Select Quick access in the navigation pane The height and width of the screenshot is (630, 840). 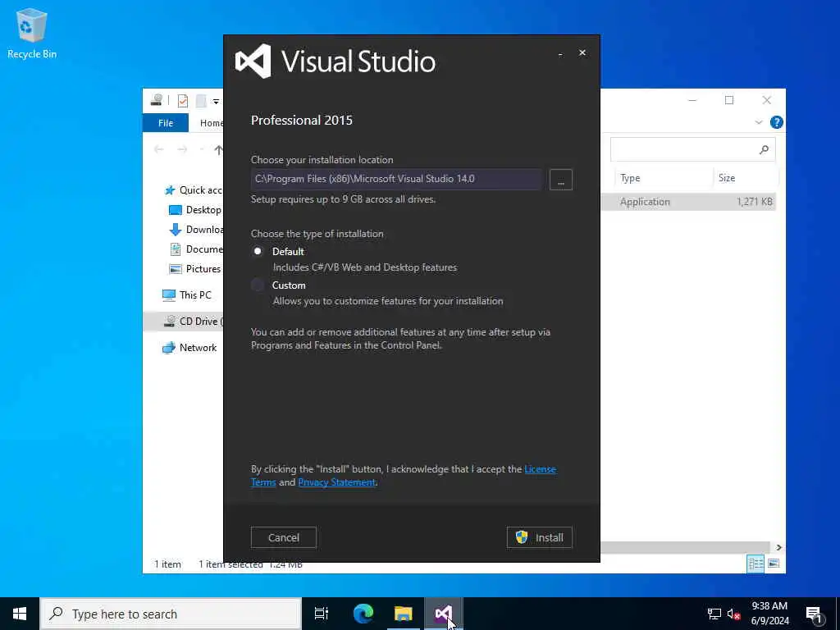194,190
